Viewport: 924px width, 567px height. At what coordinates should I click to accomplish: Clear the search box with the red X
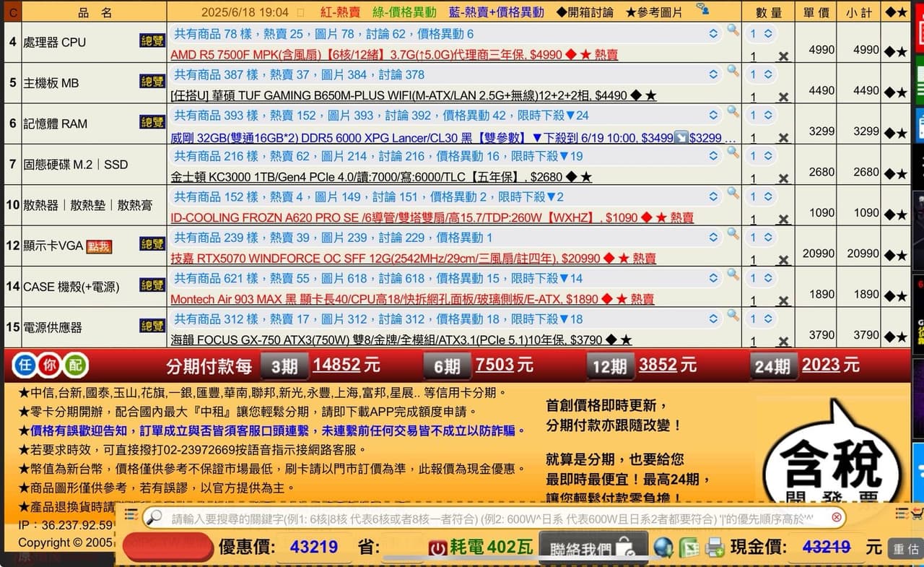click(x=836, y=517)
